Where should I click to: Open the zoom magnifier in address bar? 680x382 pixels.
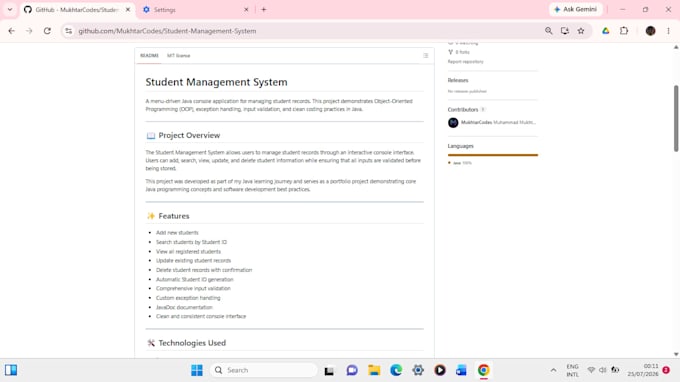[x=549, y=31]
